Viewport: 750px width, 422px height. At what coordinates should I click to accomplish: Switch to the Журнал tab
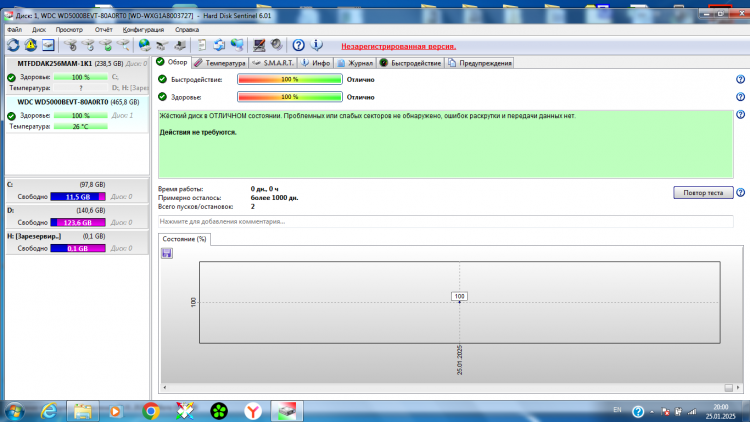tap(355, 63)
